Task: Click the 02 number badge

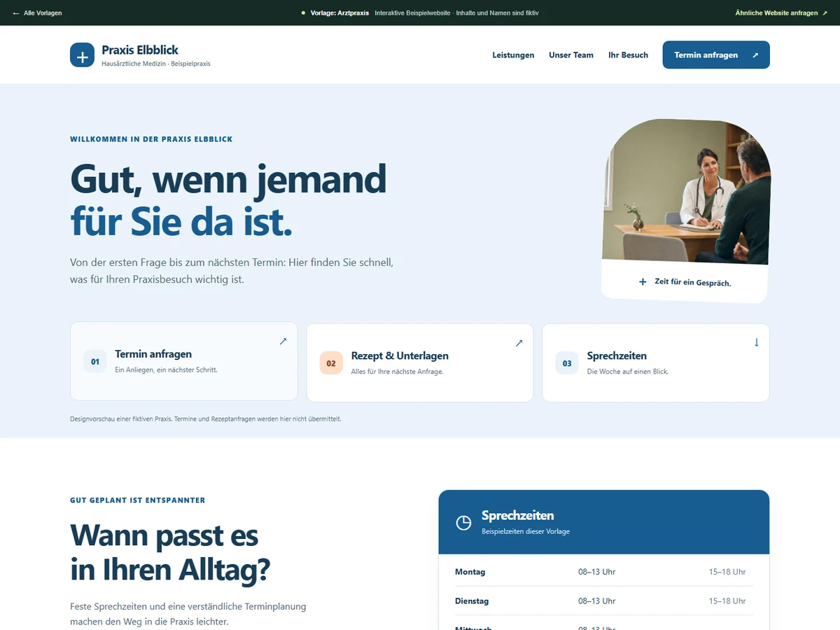Action: [331, 363]
